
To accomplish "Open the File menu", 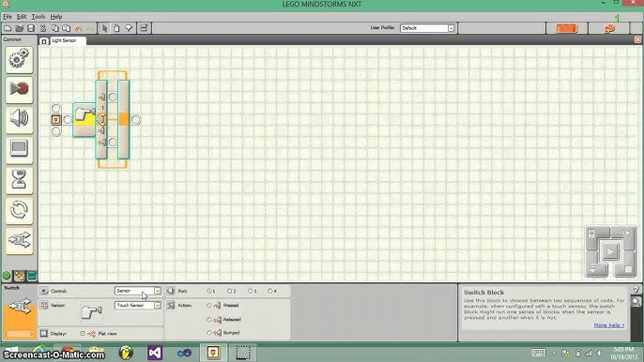I will pyautogui.click(x=8, y=17).
